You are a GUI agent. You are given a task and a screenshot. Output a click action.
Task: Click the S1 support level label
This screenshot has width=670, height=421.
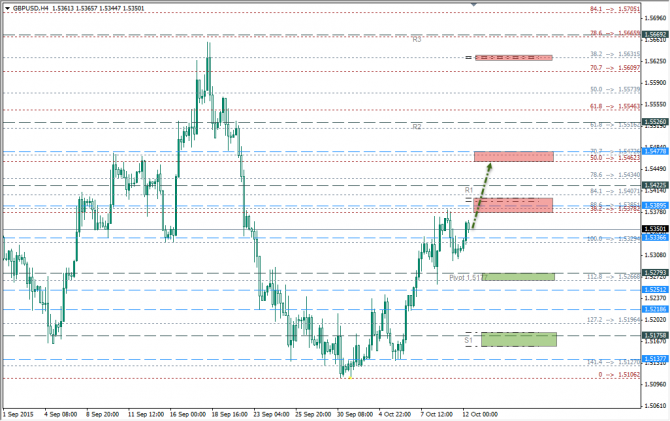(x=468, y=340)
